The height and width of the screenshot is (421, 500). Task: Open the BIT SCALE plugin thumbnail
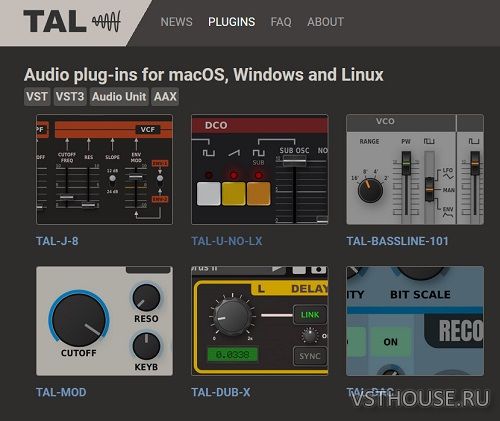(x=415, y=321)
